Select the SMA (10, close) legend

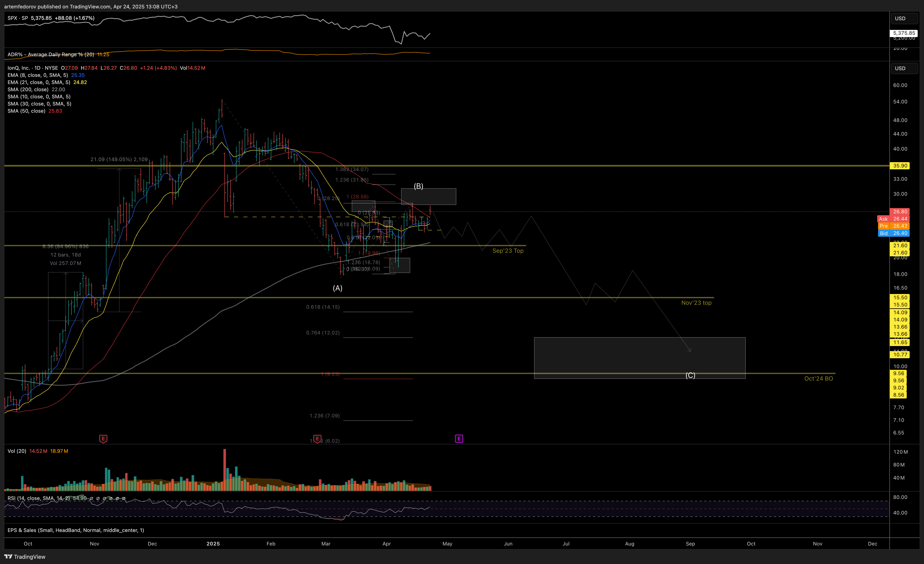[39, 96]
